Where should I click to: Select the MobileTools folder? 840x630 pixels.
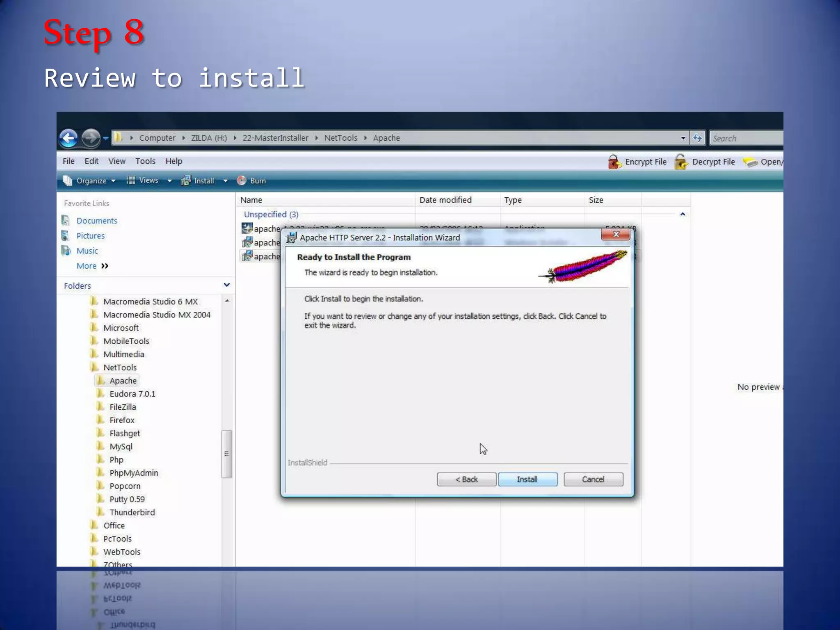pyautogui.click(x=126, y=341)
